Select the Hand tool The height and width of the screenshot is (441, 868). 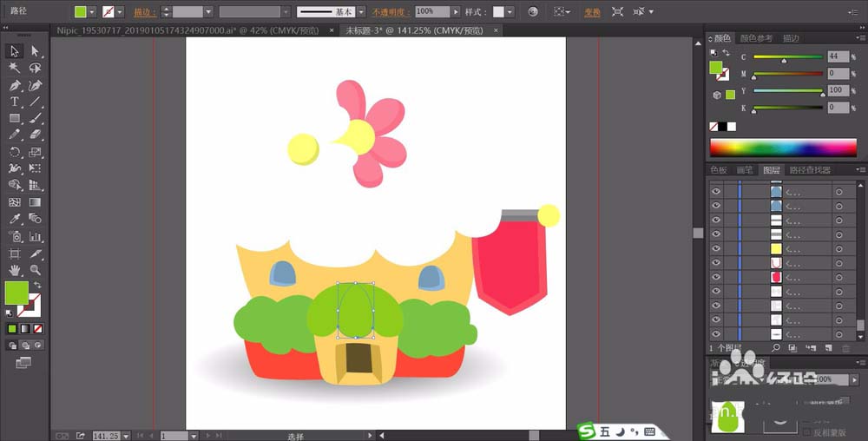15,271
